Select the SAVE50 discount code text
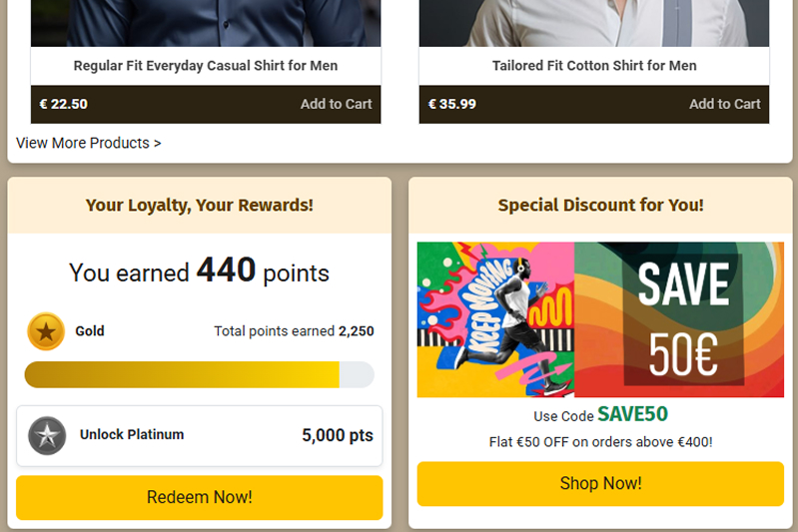 [x=632, y=414]
